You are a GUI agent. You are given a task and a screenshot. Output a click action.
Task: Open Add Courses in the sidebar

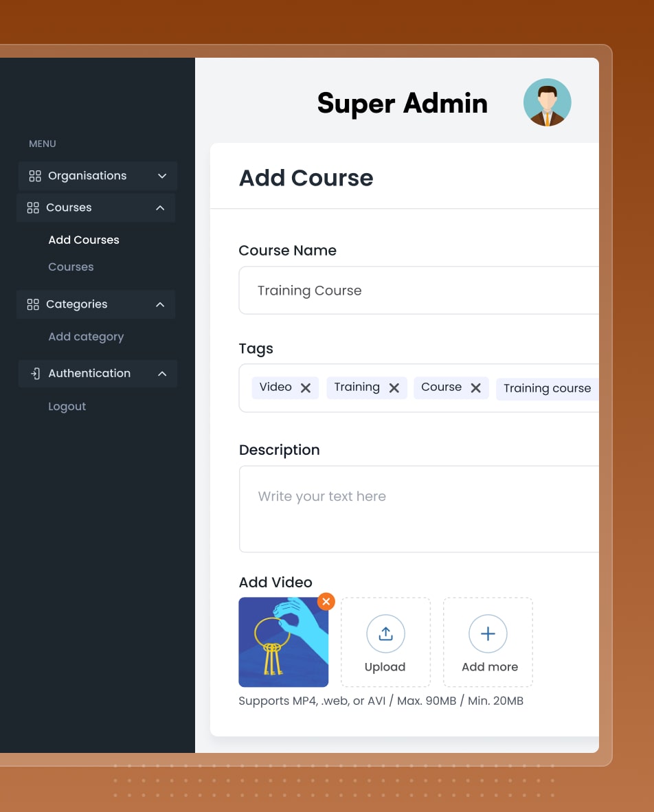click(84, 240)
